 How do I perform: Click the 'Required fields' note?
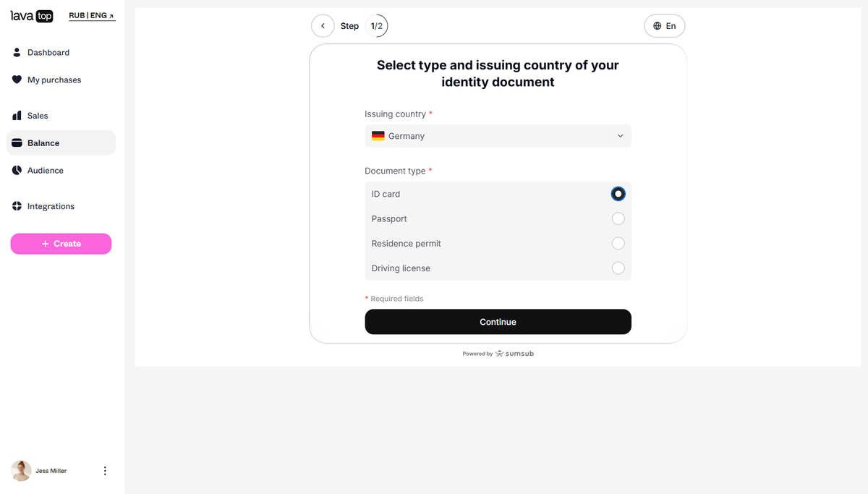point(394,299)
